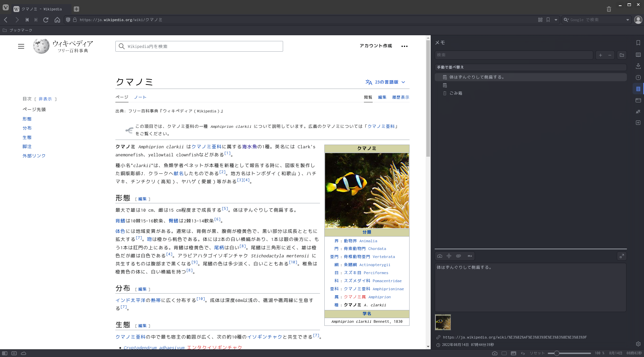
Task: Hide the table of contents with 非表示
Action: pos(45,99)
